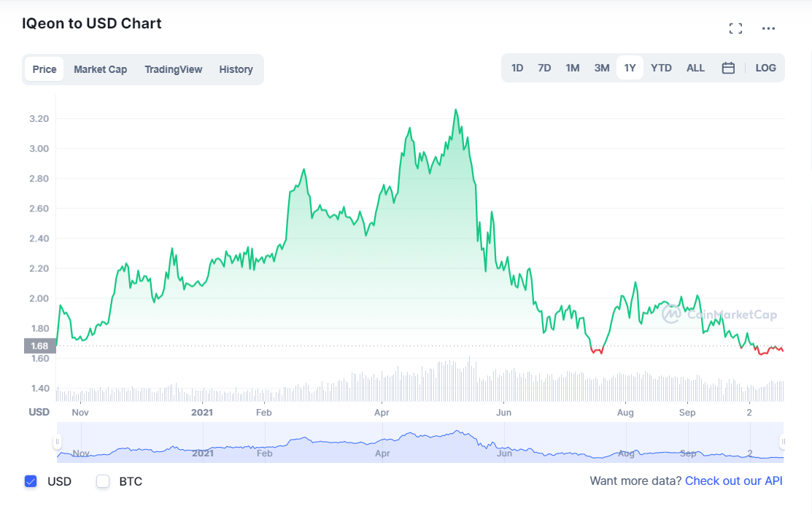Select the 1Y time range
The image size is (812, 514).
point(630,68)
